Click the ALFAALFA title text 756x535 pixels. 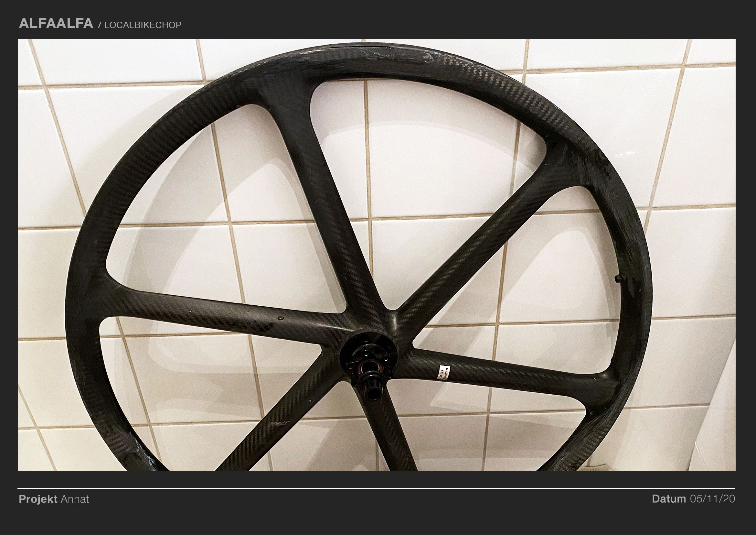(x=56, y=24)
